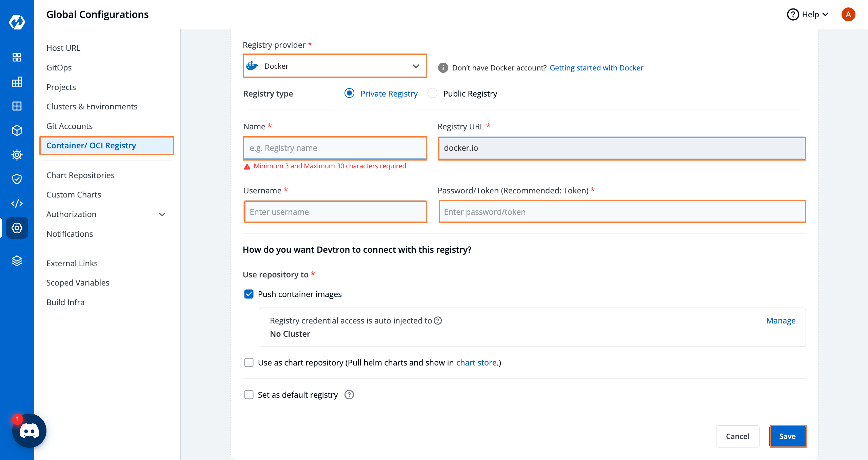Uncheck Push container images checkbox

click(x=249, y=294)
